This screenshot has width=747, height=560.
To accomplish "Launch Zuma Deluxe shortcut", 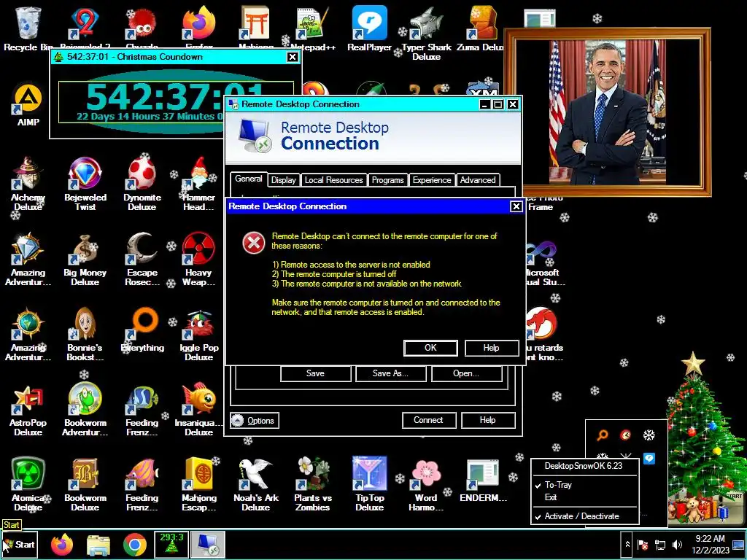I will click(481, 28).
